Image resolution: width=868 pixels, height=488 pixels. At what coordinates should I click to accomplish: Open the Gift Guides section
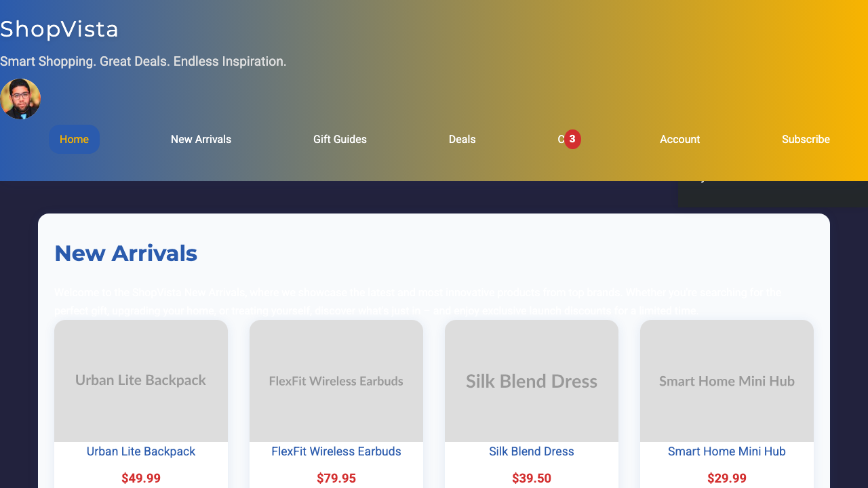pyautogui.click(x=340, y=139)
